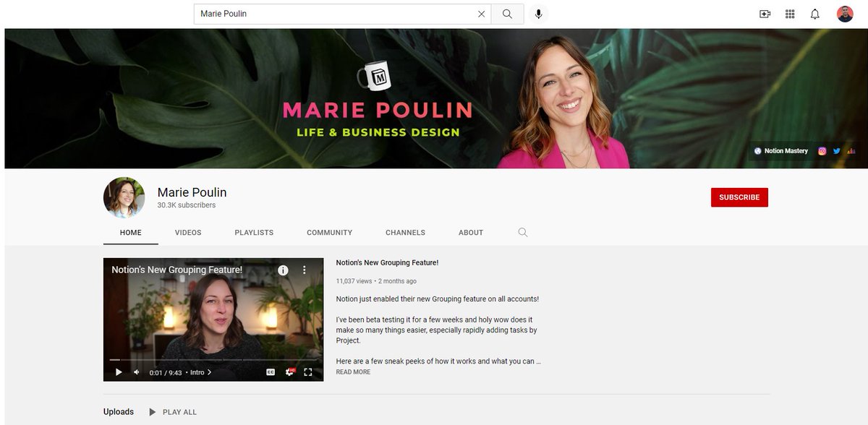
Task: Open the About tab
Action: (x=471, y=233)
